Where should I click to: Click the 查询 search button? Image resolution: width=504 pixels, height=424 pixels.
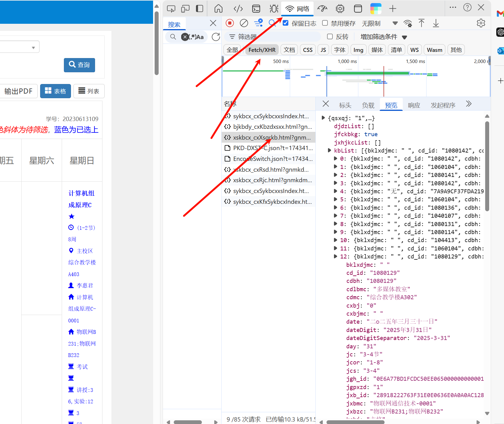79,65
